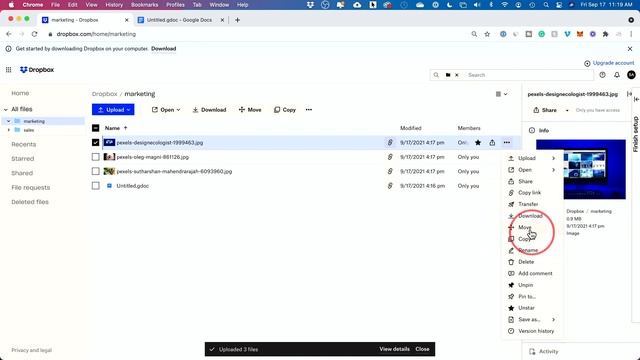640x360 pixels.
Task: Close the Uploaded 3 files toast
Action: point(422,349)
